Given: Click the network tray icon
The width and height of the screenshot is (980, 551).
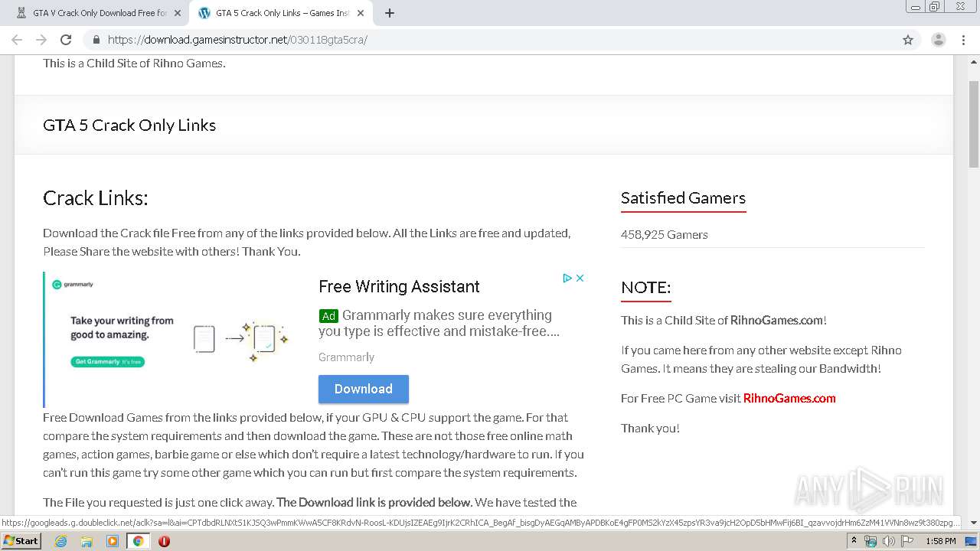Looking at the screenshot, I should point(871,541).
